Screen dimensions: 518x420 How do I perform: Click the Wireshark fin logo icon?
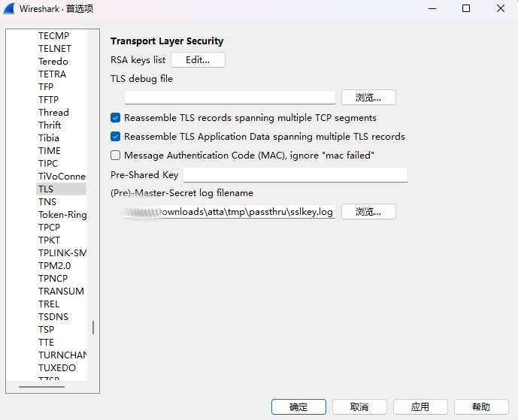9,8
